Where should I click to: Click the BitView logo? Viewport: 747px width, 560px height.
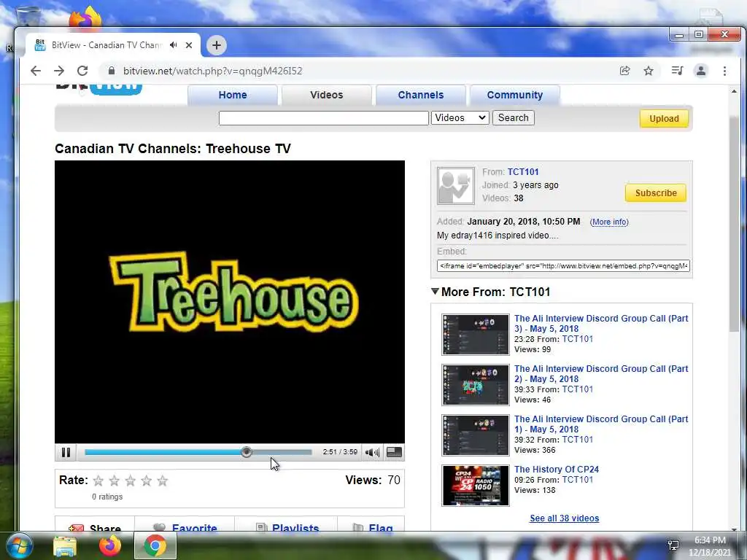pos(99,89)
